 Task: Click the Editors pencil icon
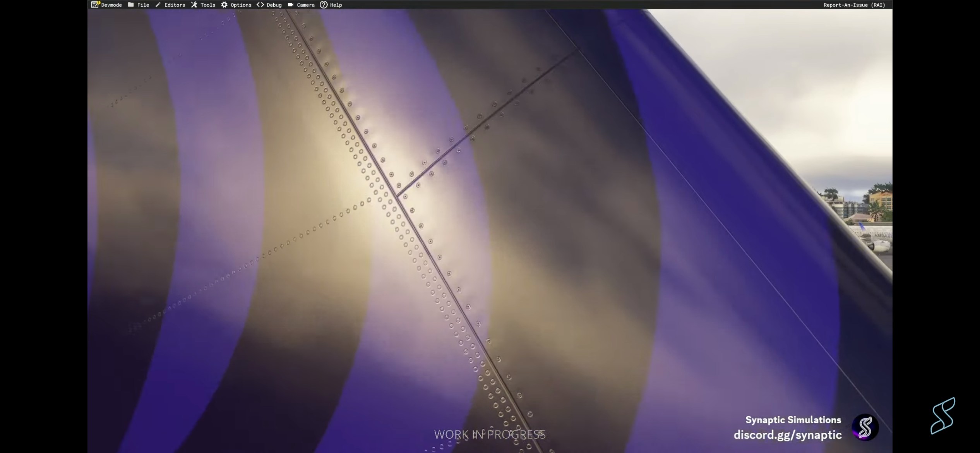[x=158, y=5]
